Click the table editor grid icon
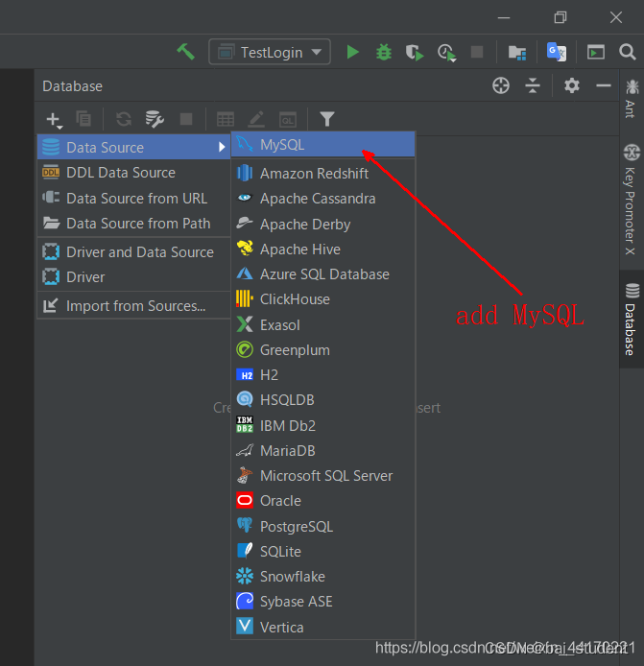The width and height of the screenshot is (644, 666). (x=226, y=119)
